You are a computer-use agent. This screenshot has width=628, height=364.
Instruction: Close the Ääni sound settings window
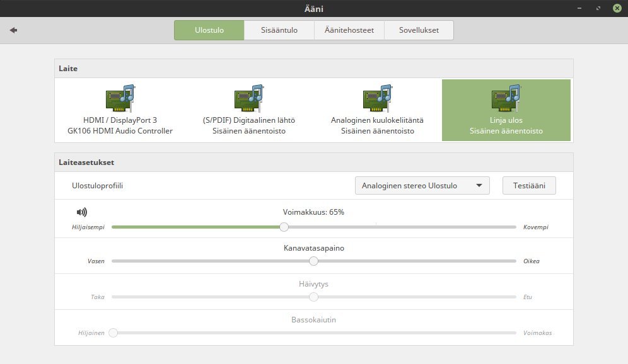tap(617, 9)
